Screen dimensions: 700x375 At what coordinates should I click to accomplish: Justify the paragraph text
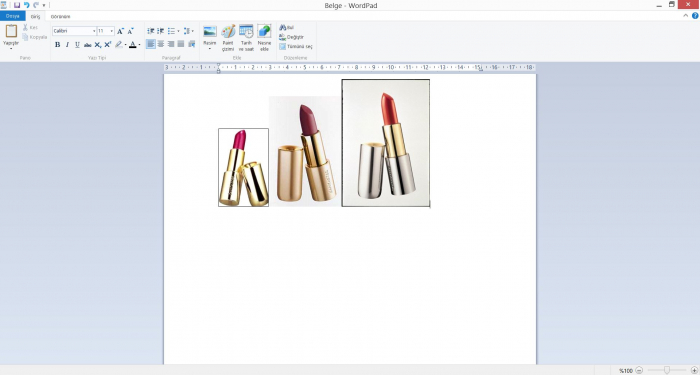click(x=181, y=44)
